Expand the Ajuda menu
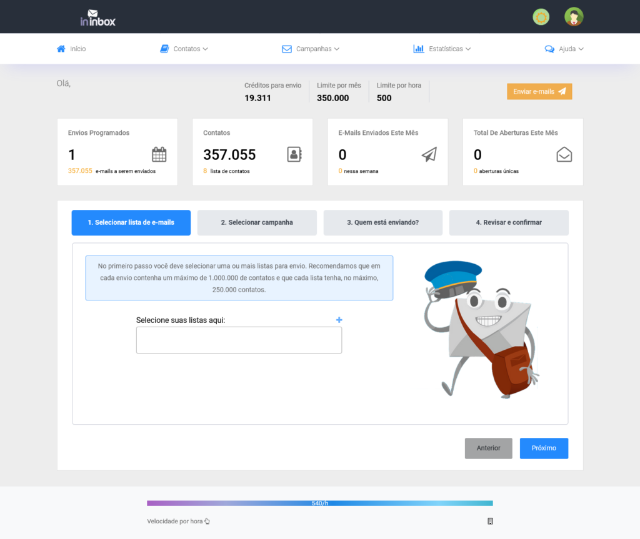Image resolution: width=640 pixels, height=539 pixels. point(564,48)
